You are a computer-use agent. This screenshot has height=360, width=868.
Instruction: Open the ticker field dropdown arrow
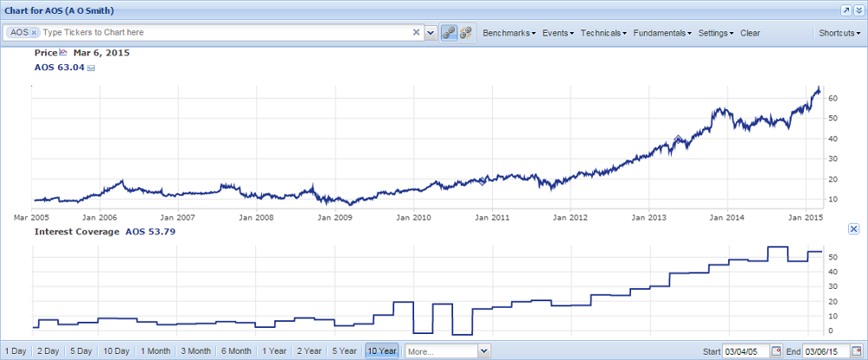tap(431, 33)
